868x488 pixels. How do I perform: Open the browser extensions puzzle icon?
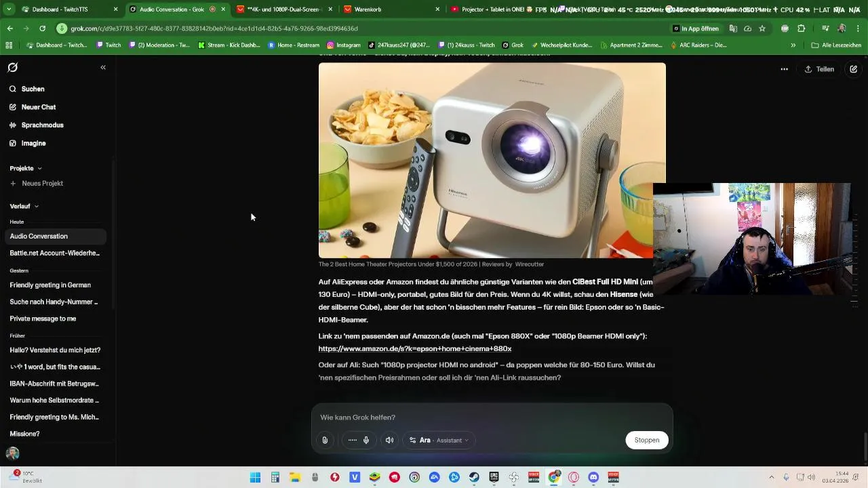click(x=802, y=28)
